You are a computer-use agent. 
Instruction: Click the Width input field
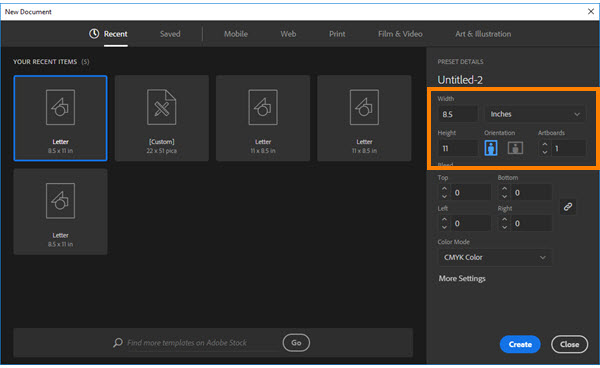click(x=458, y=114)
